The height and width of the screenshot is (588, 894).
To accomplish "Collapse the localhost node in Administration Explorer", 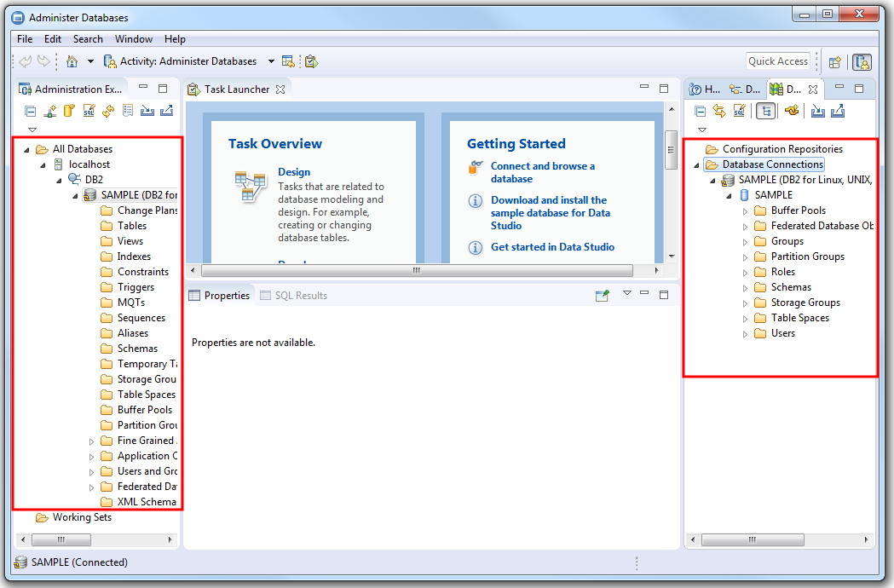I will tap(44, 164).
